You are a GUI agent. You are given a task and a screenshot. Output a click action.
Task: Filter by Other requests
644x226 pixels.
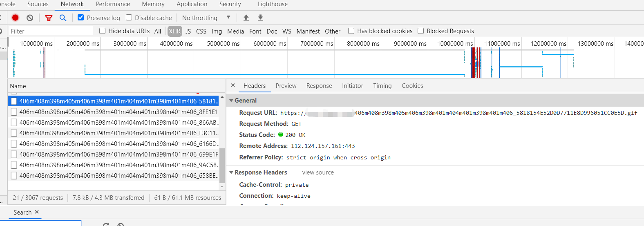click(x=333, y=31)
